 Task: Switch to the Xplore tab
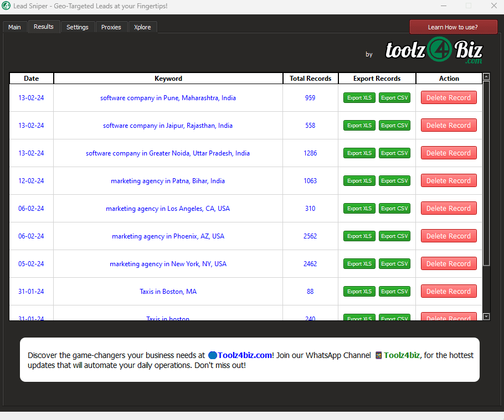(x=142, y=27)
